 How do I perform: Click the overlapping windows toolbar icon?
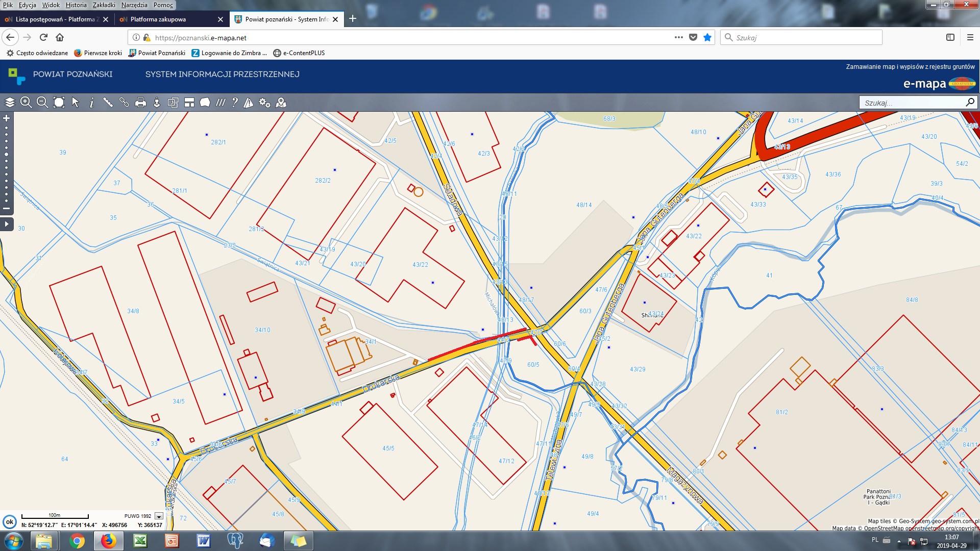pyautogui.click(x=173, y=103)
